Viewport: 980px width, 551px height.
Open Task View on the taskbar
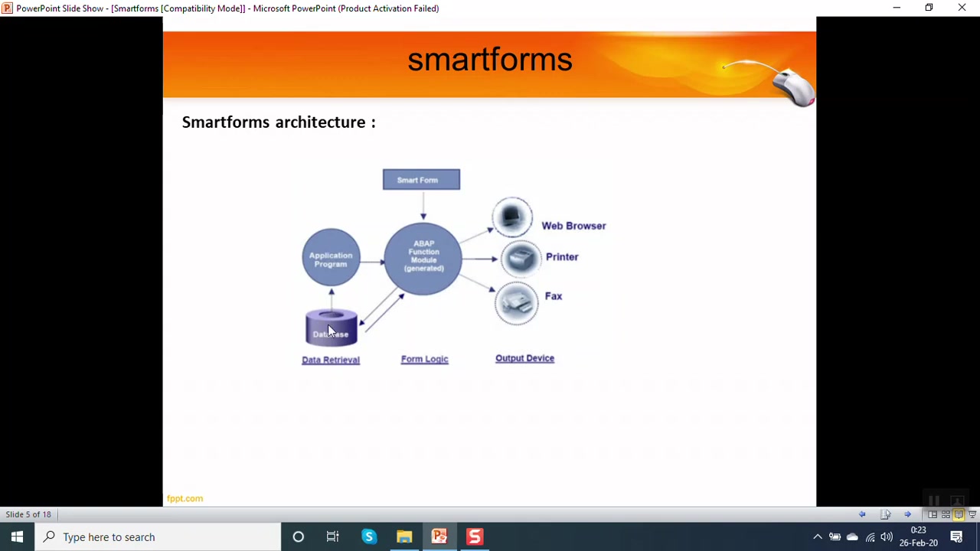tap(333, 536)
